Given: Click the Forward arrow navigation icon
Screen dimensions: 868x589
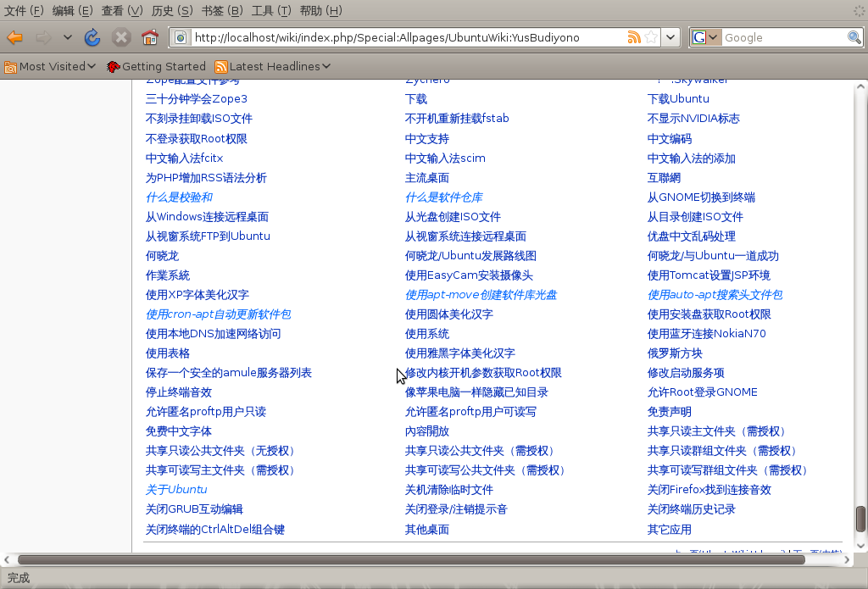Looking at the screenshot, I should [x=43, y=37].
